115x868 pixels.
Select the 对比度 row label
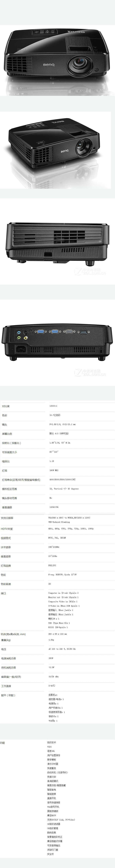click(6, 406)
